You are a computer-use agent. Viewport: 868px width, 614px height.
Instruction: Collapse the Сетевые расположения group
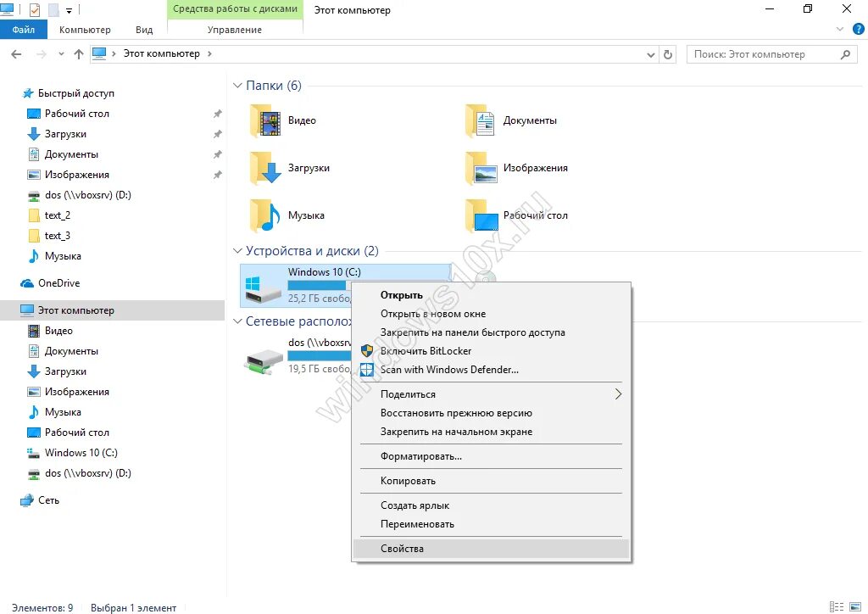coord(237,321)
